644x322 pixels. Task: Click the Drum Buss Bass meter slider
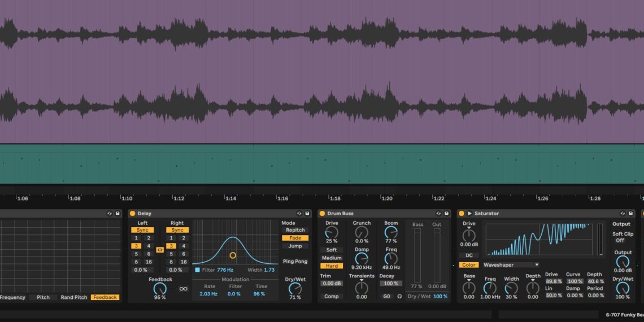pyautogui.click(x=418, y=255)
